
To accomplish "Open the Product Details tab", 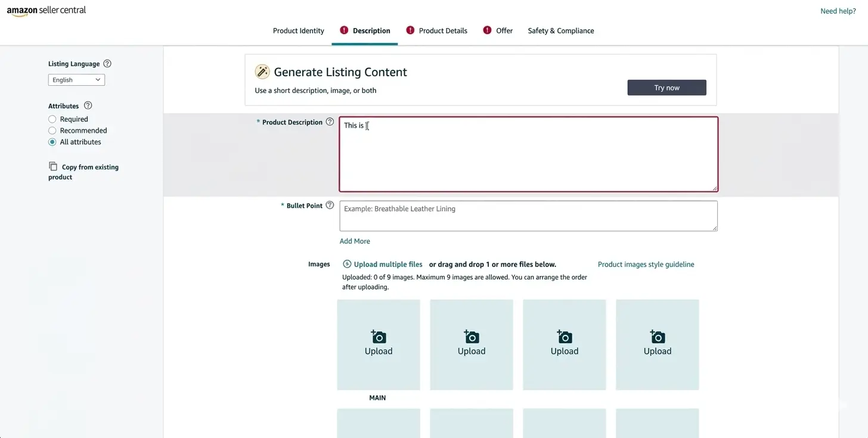I will [x=443, y=31].
